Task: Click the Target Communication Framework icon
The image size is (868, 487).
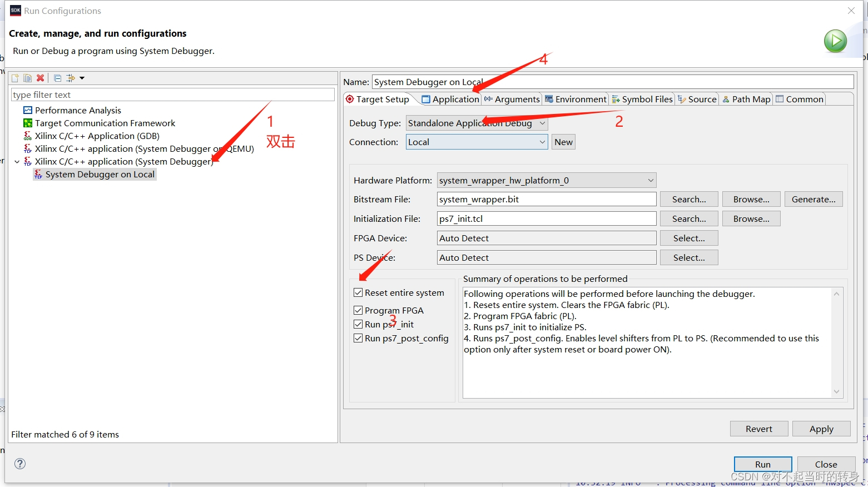Action: 28,123
